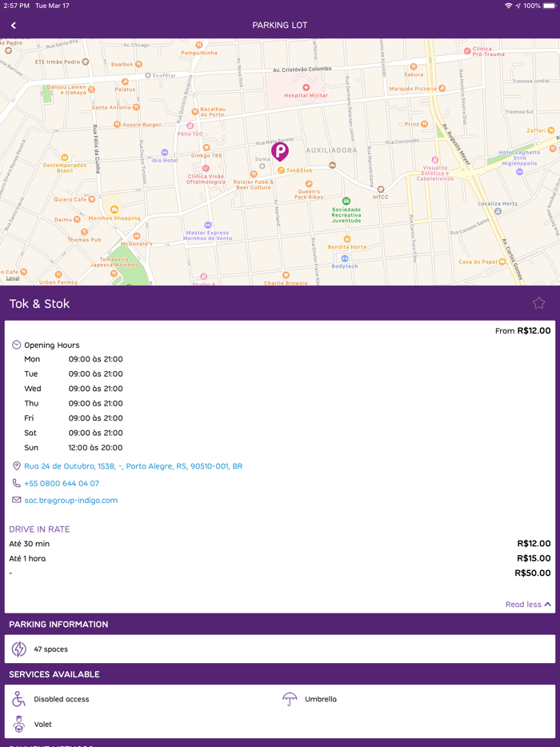Screen dimensions: 560x747
Task: Tap the Valet service icon
Action: [18, 724]
